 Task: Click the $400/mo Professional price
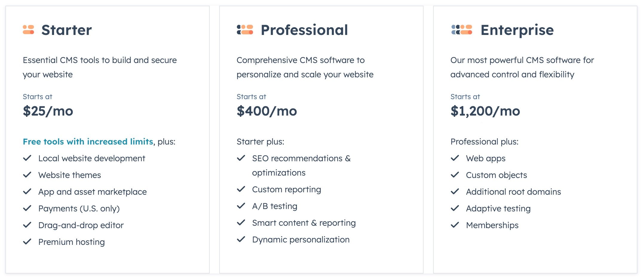(267, 111)
